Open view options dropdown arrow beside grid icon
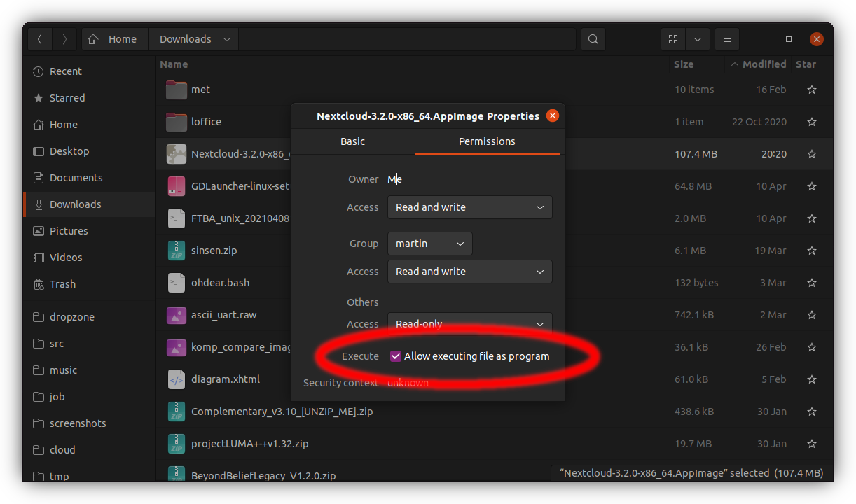The image size is (856, 504). 698,39
